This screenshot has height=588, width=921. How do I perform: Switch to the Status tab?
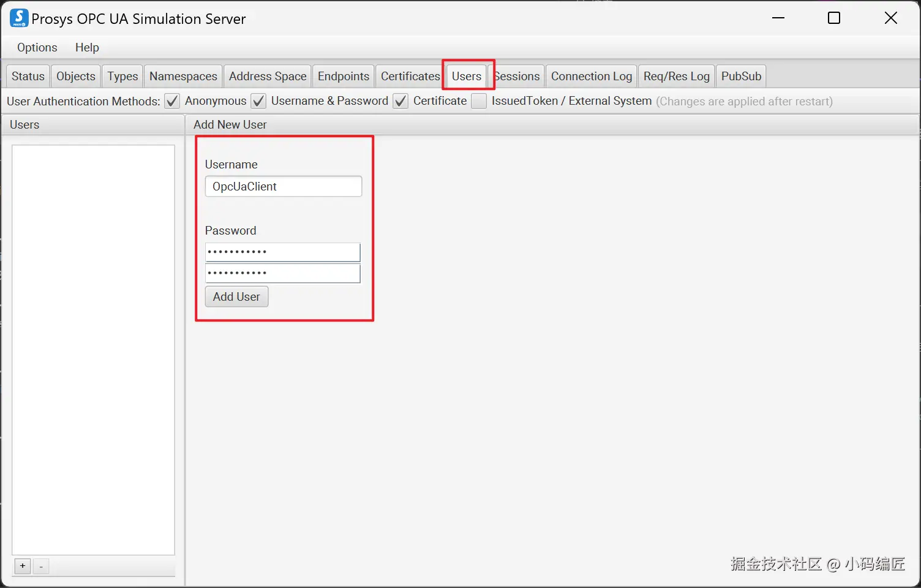point(28,76)
